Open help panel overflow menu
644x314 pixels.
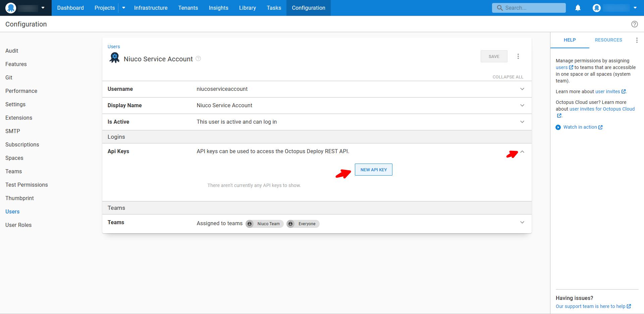637,40
